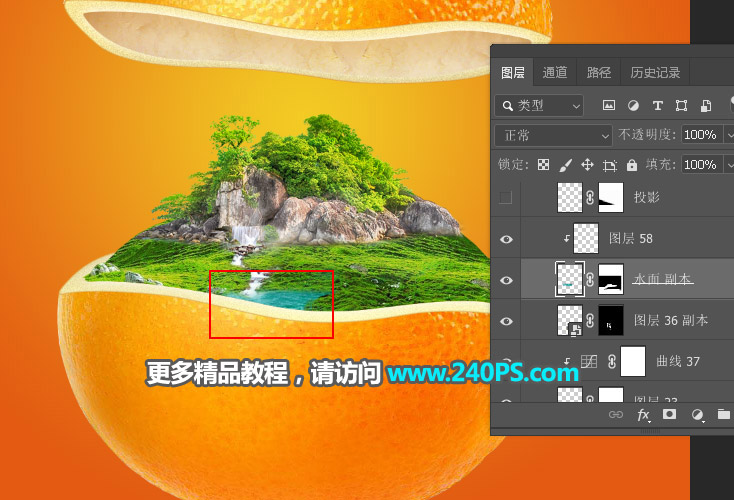Click the 曲线 37 mask link icon
This screenshot has width=734, height=500.
pos(612,361)
